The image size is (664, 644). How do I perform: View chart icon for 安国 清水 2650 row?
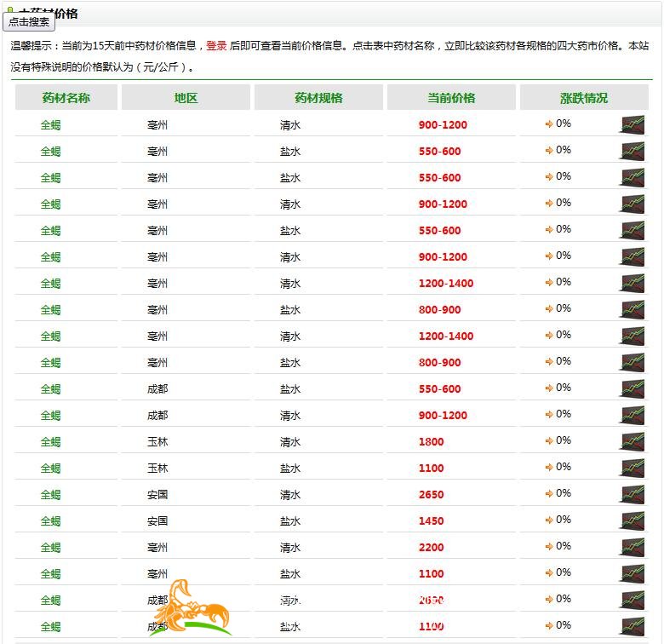pyautogui.click(x=633, y=494)
